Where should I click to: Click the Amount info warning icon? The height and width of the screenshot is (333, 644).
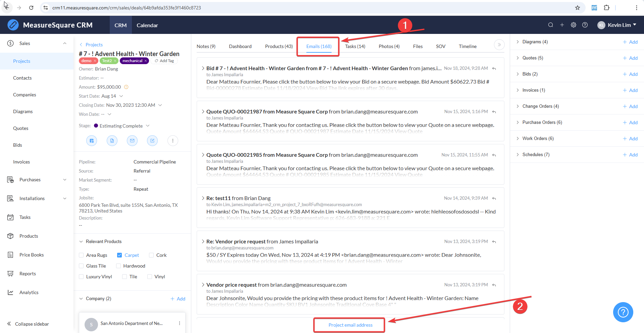point(126,87)
